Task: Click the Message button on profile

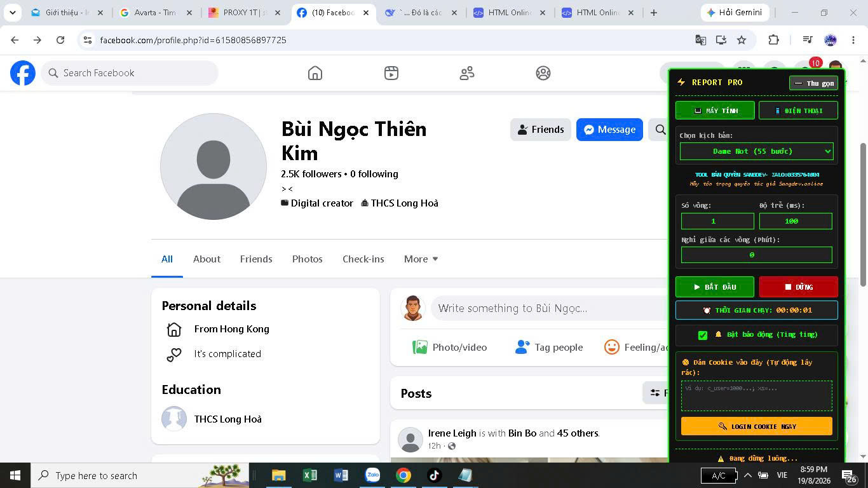Action: pos(609,130)
